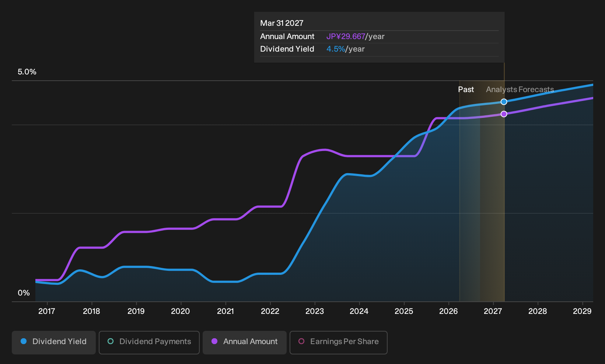This screenshot has height=364, width=605.
Task: Click the 2017 x-axis label
Action: [x=47, y=311]
